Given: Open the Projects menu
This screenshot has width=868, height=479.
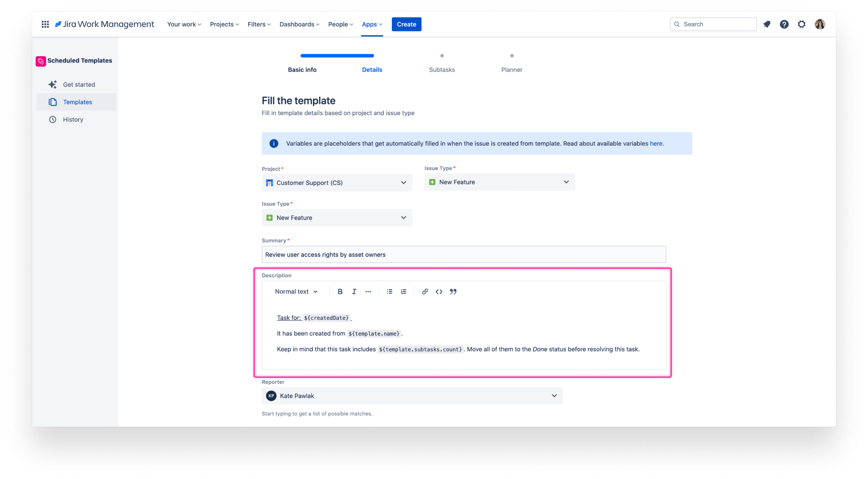Looking at the screenshot, I should pyautogui.click(x=224, y=24).
